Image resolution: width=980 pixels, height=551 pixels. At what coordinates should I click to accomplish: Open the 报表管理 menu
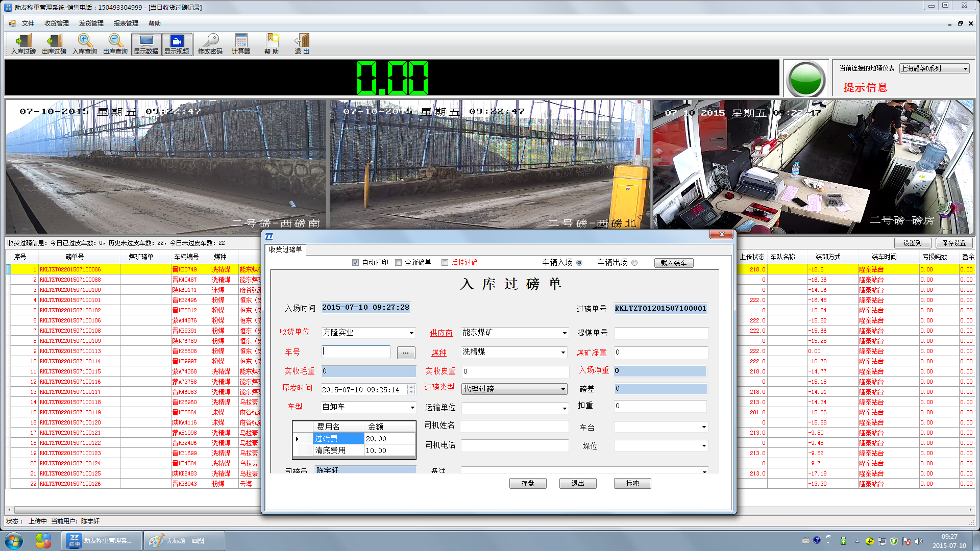tap(126, 23)
